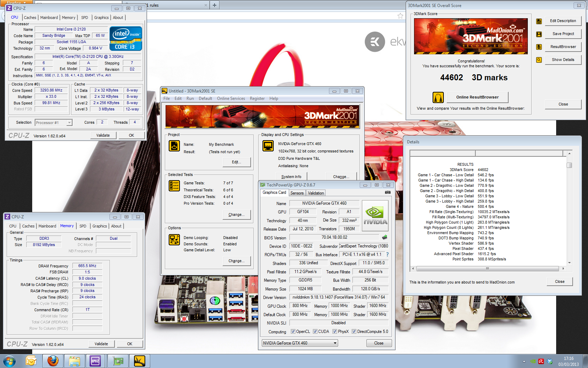Click Validate in the top CPU-Z window
This screenshot has height=368, width=588.
[x=103, y=135]
